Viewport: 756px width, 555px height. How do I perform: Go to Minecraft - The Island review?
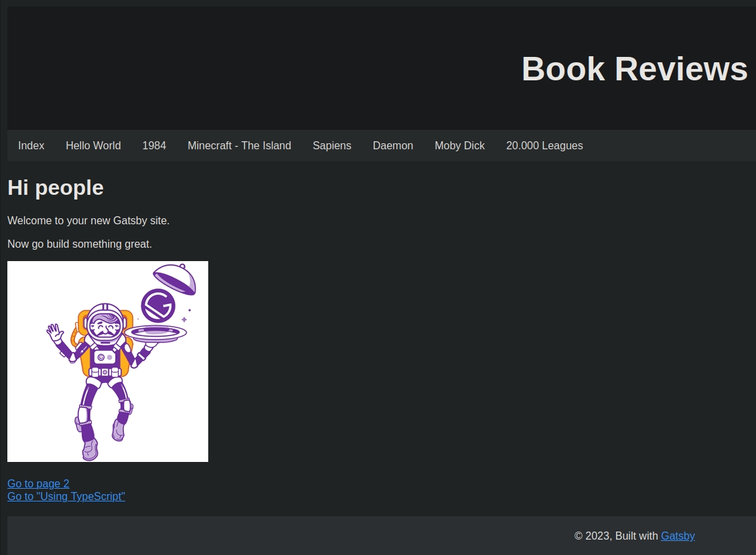[239, 145]
